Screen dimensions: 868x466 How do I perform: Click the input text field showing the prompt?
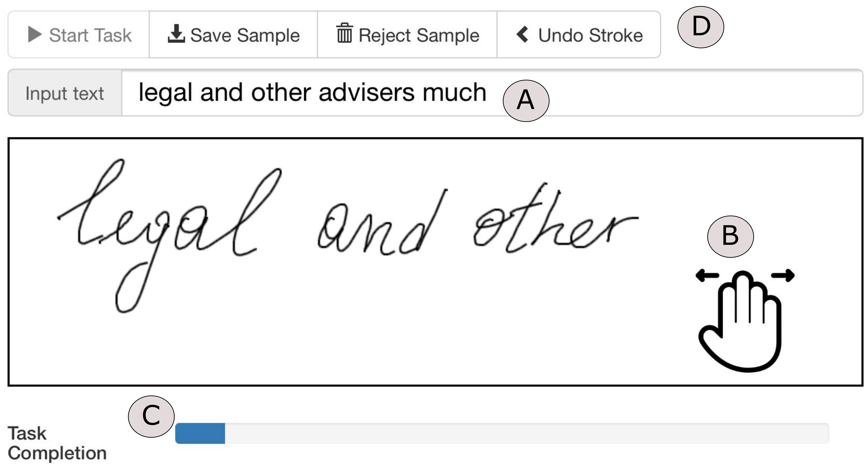click(492, 93)
